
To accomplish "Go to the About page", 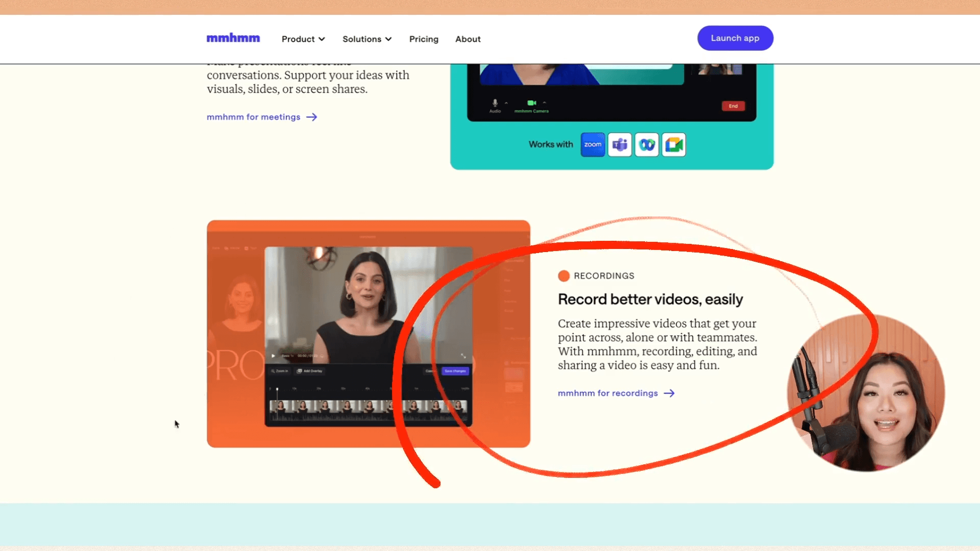I will click(x=468, y=39).
